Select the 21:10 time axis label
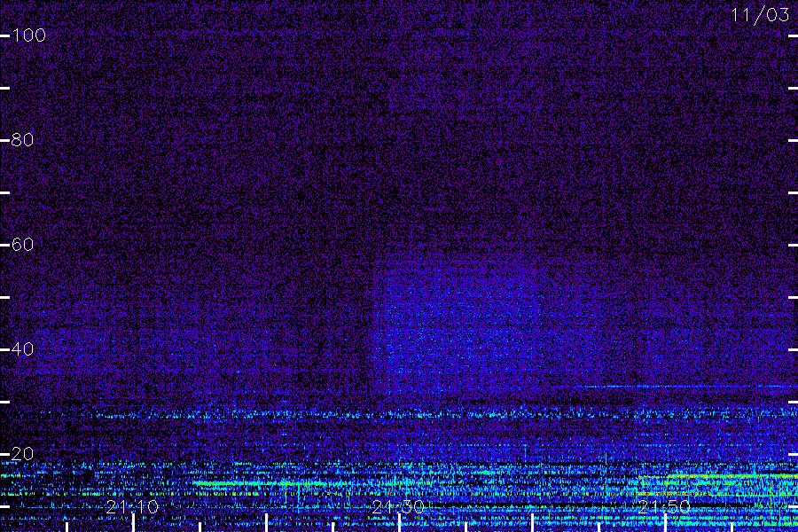Screen dimensions: 798x532 click(132, 507)
